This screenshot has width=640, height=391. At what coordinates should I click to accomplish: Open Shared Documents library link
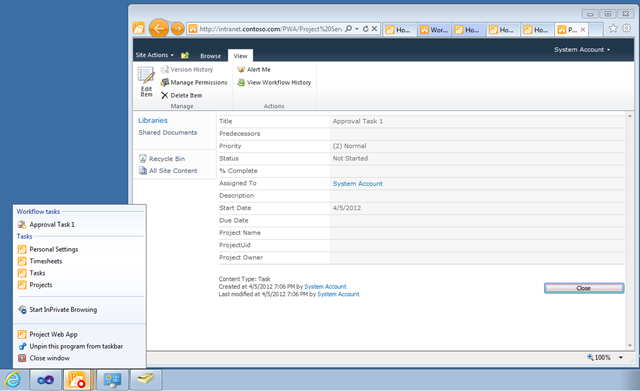(x=168, y=133)
